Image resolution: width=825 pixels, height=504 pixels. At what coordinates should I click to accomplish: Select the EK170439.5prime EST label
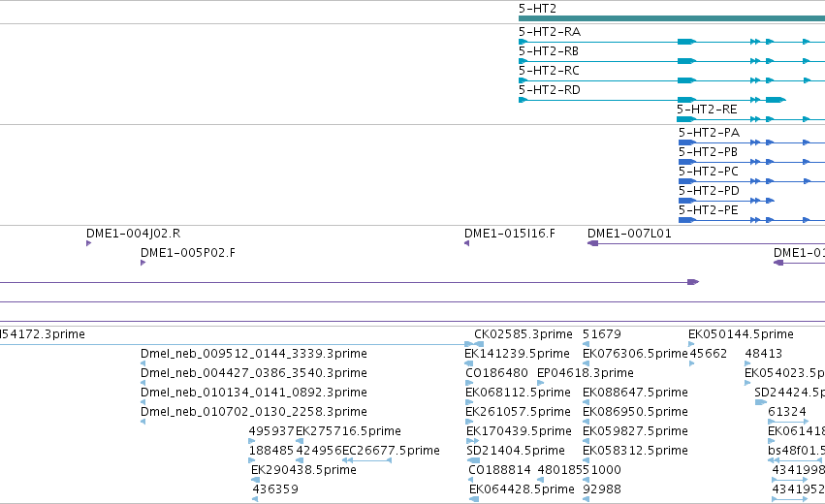coord(519,432)
